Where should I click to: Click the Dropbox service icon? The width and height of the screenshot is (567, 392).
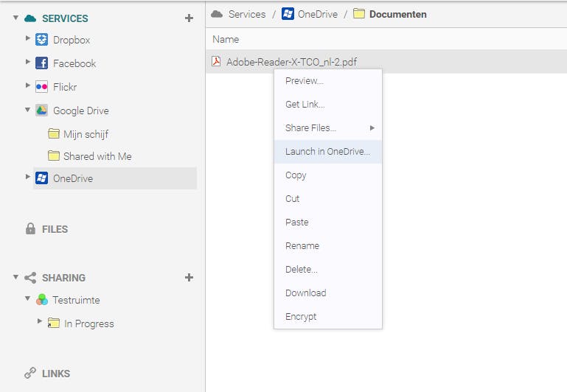tap(41, 40)
